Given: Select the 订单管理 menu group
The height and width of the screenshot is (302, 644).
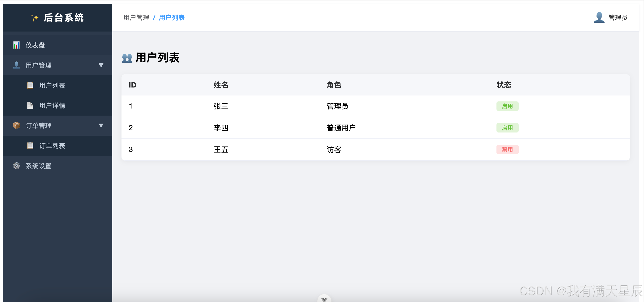Looking at the screenshot, I should (x=58, y=125).
